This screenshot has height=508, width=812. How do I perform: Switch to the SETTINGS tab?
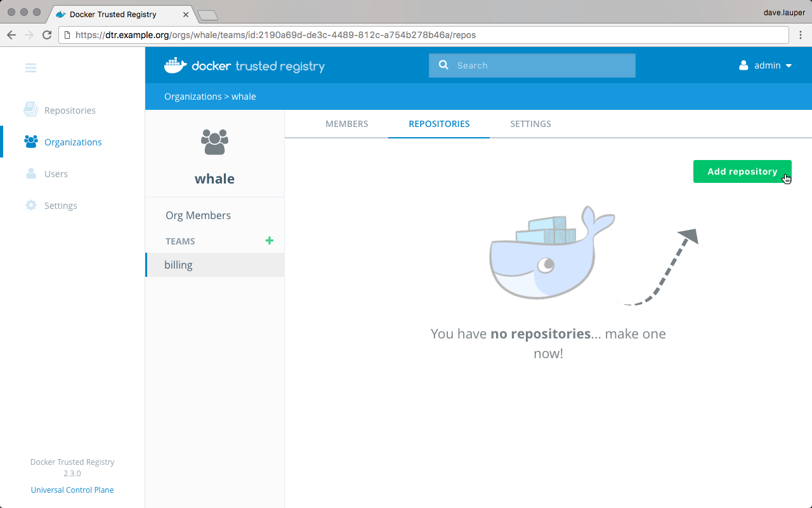tap(530, 124)
